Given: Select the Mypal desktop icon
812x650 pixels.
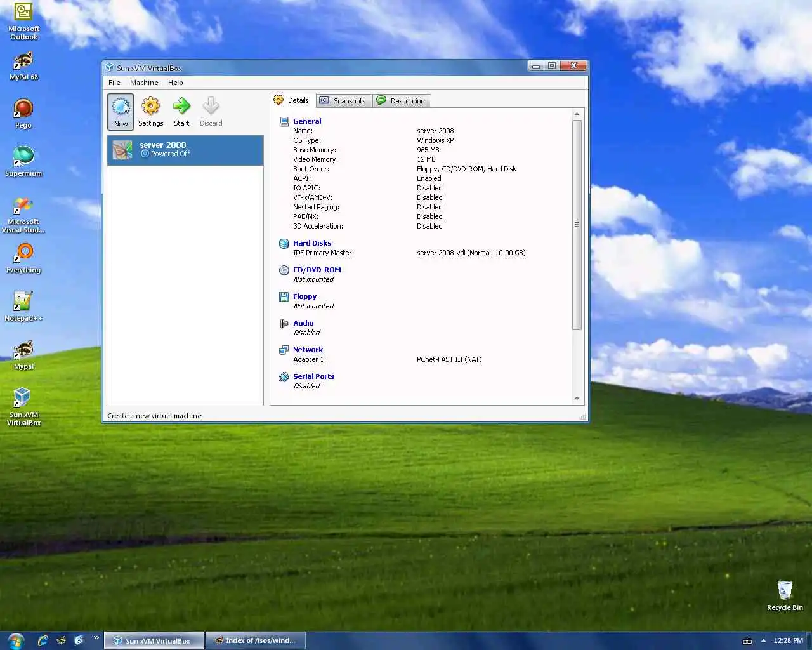Looking at the screenshot, I should (23, 355).
